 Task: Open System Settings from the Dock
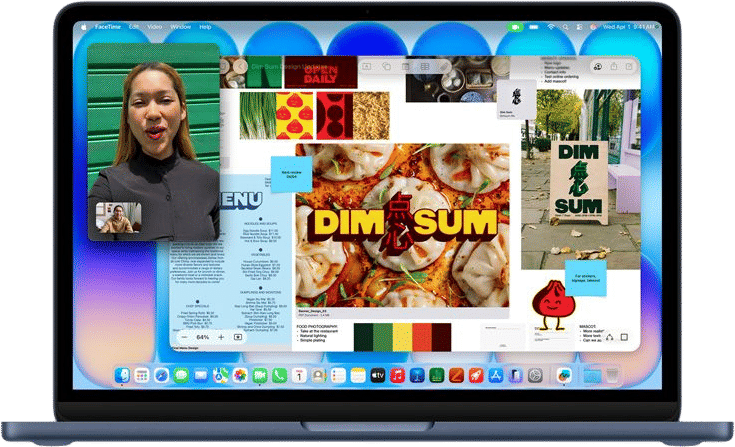click(535, 375)
